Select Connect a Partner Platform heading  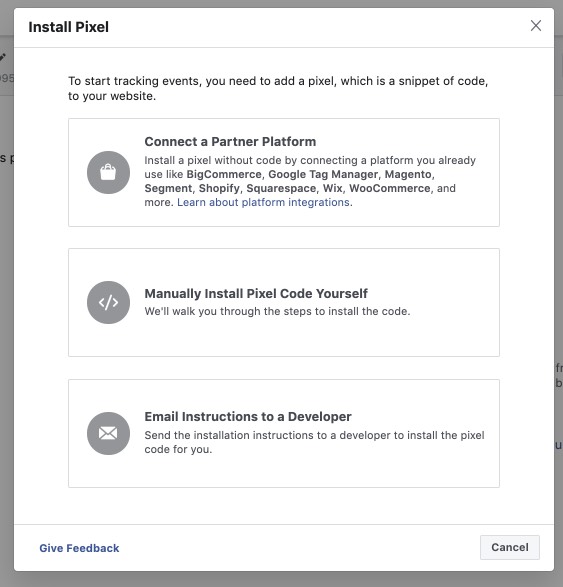coord(230,142)
